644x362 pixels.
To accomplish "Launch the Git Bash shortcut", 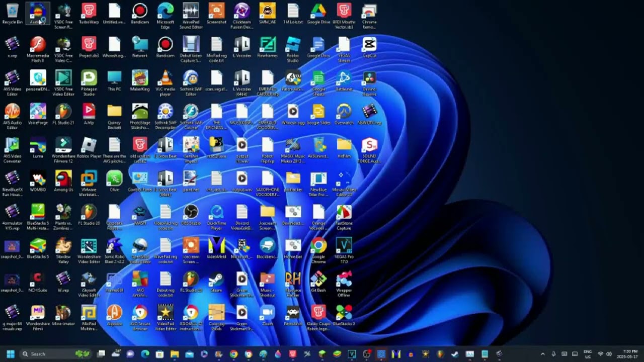I will point(318,282).
